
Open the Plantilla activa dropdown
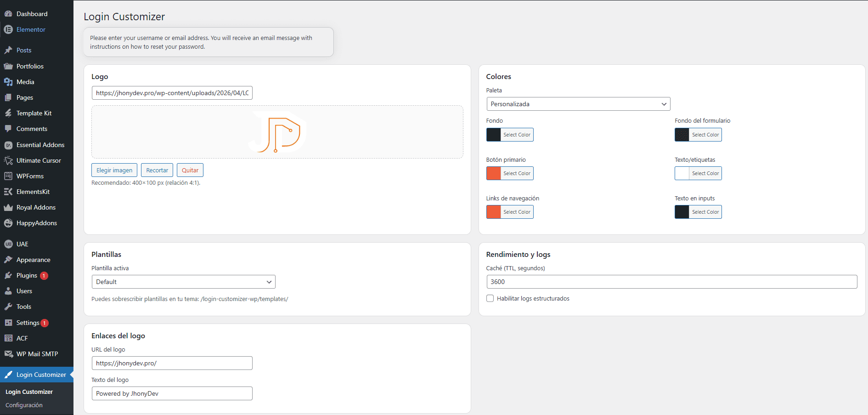pos(183,282)
